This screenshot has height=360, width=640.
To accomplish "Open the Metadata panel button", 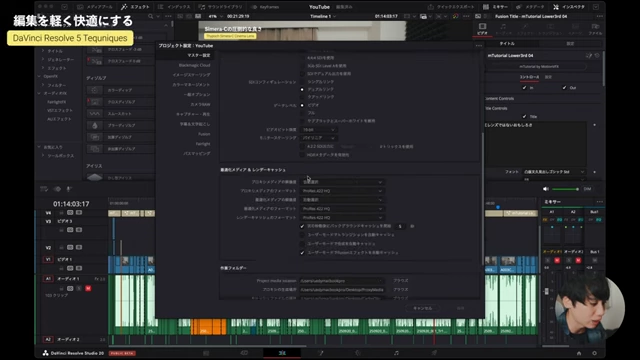I will point(530,7).
